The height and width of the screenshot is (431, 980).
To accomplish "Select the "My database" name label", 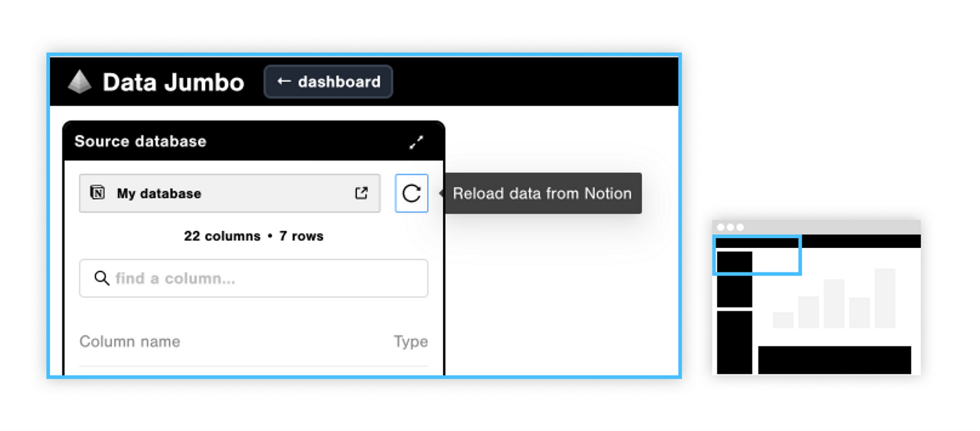I will [159, 194].
